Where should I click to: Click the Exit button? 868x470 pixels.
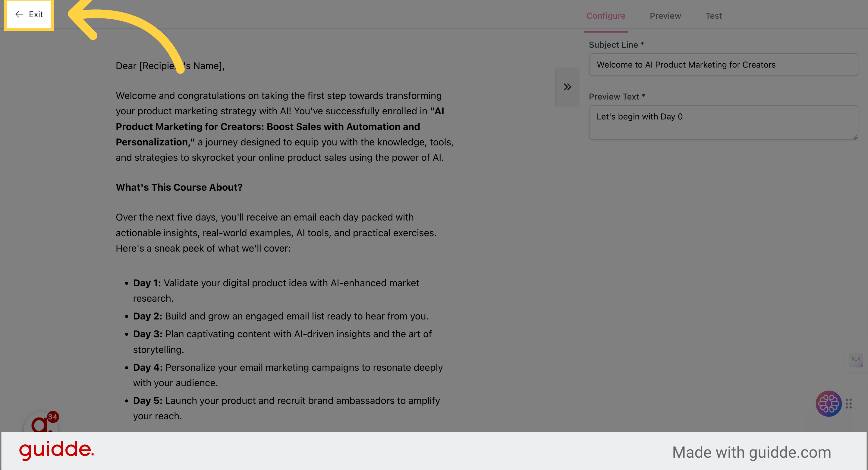[29, 14]
